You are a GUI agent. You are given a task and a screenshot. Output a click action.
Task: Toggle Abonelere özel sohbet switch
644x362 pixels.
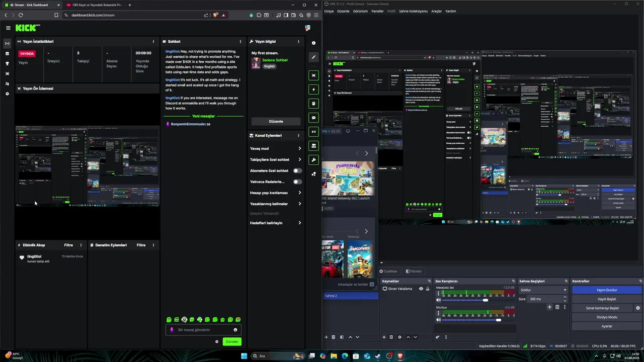tap(297, 171)
